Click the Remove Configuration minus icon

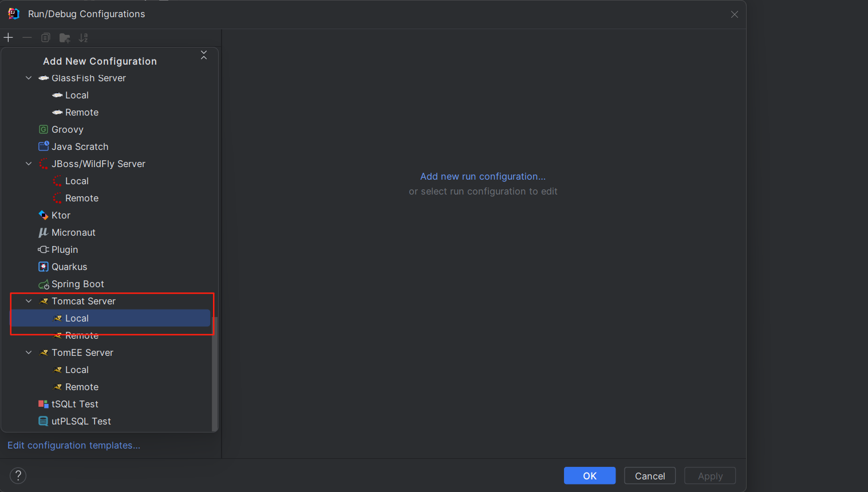[27, 38]
